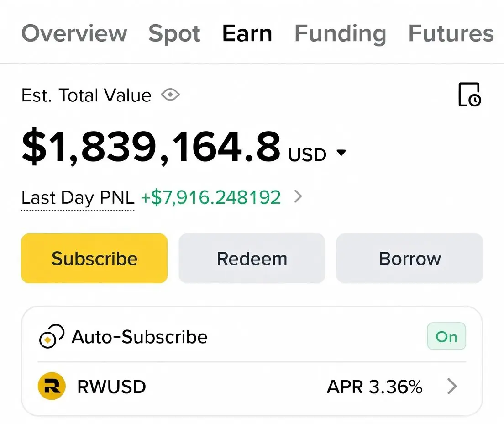
Task: Tap the Redeem button
Action: click(x=252, y=259)
